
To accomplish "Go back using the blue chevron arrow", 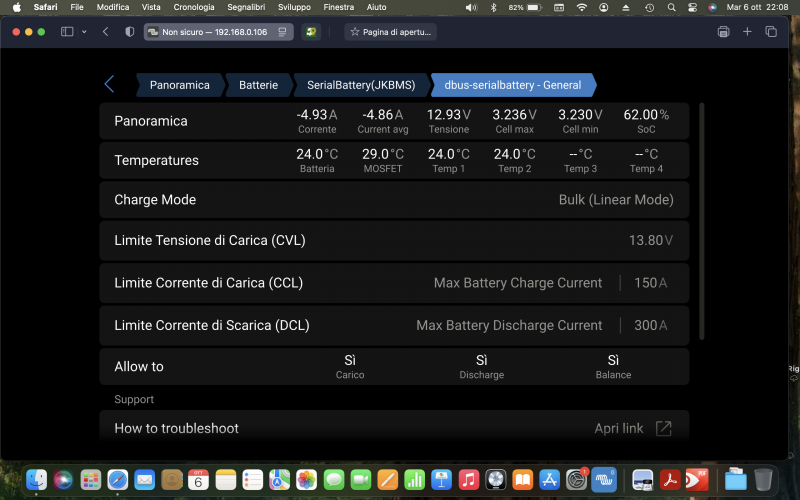I will pyautogui.click(x=109, y=84).
